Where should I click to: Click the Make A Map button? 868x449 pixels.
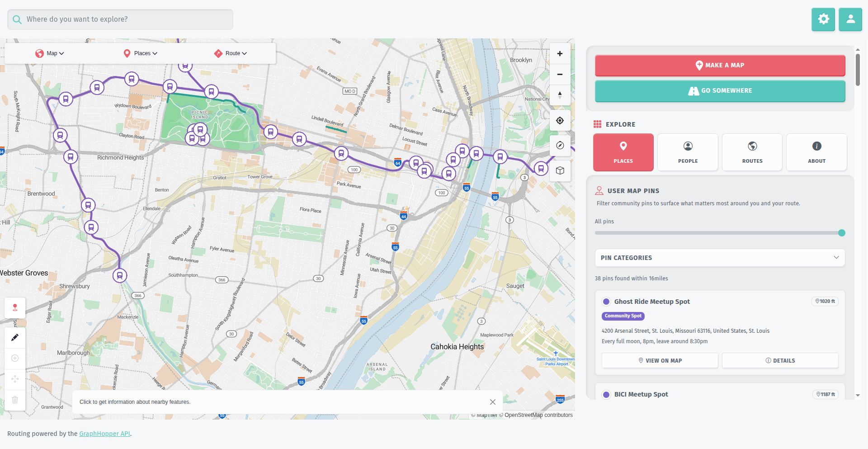[720, 65]
